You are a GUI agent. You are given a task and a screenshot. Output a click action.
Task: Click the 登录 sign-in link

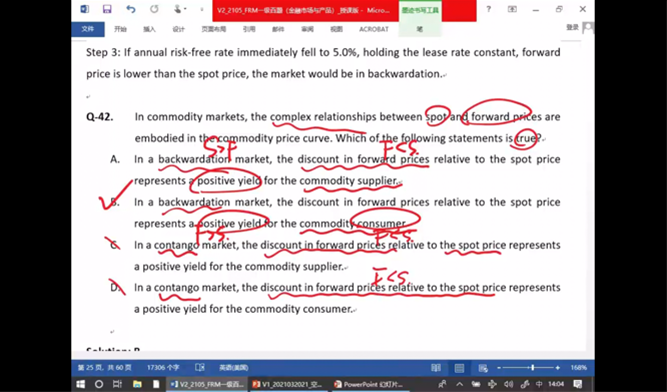click(x=572, y=27)
